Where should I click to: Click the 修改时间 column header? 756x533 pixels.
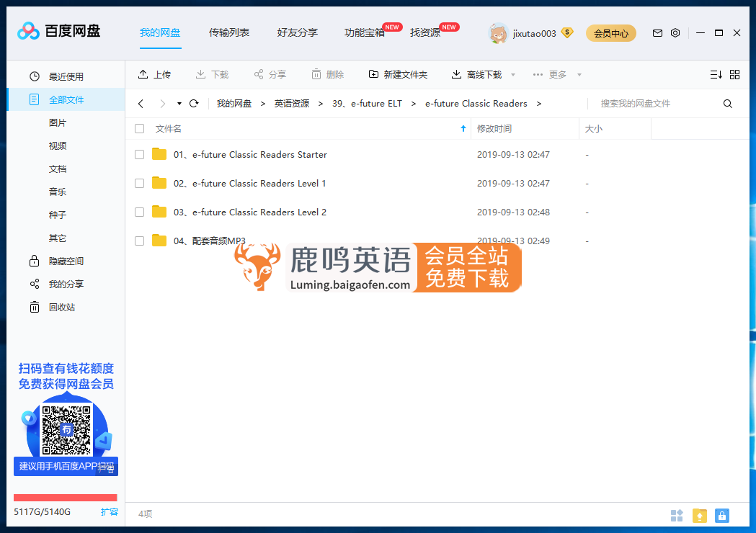coord(525,129)
